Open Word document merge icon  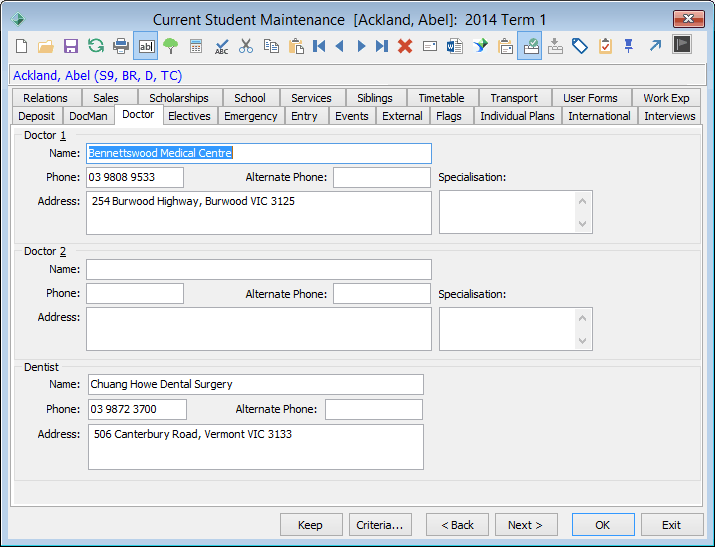(455, 46)
